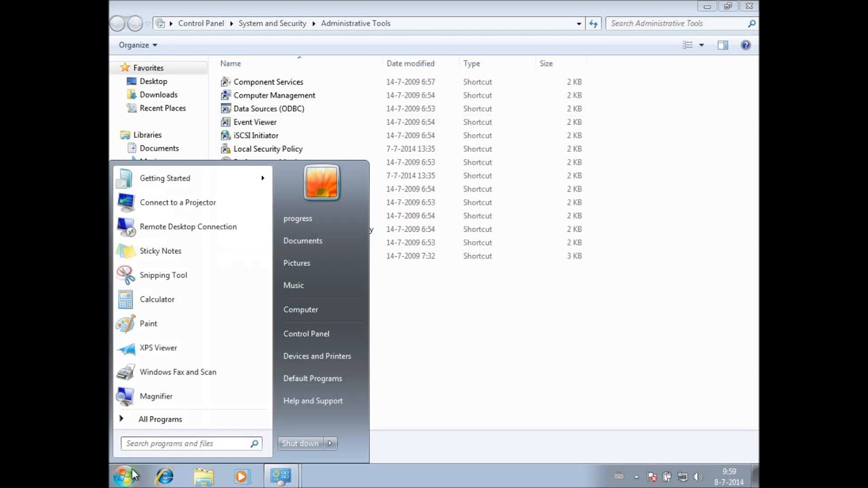
Task: Open Computer from Start menu
Action: pyautogui.click(x=300, y=310)
